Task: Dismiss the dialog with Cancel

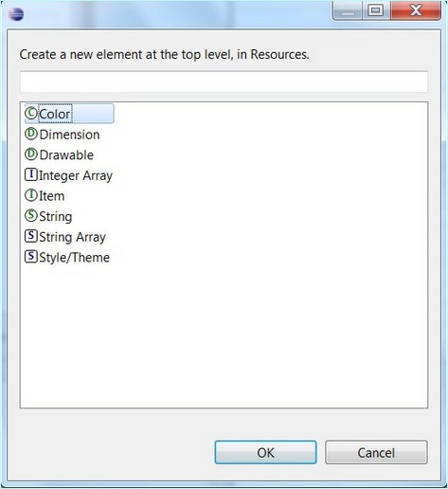Action: pos(376,452)
